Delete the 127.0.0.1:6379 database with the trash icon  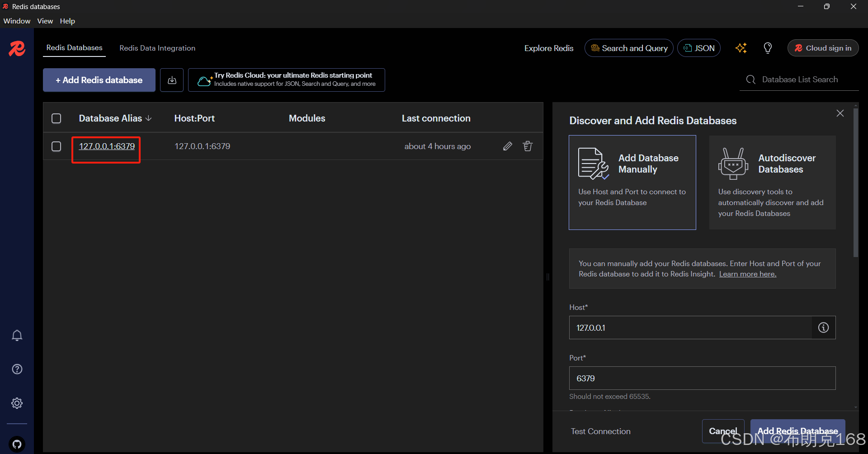tap(528, 146)
